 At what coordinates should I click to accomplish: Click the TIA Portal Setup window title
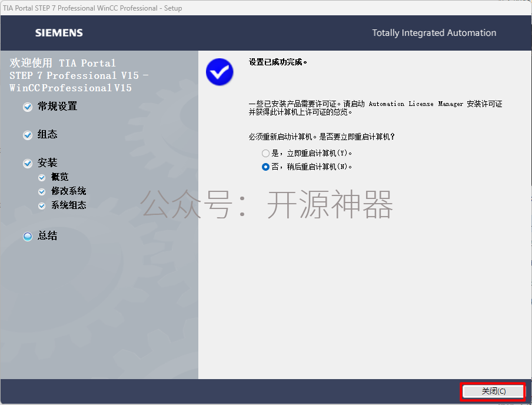tap(92, 8)
